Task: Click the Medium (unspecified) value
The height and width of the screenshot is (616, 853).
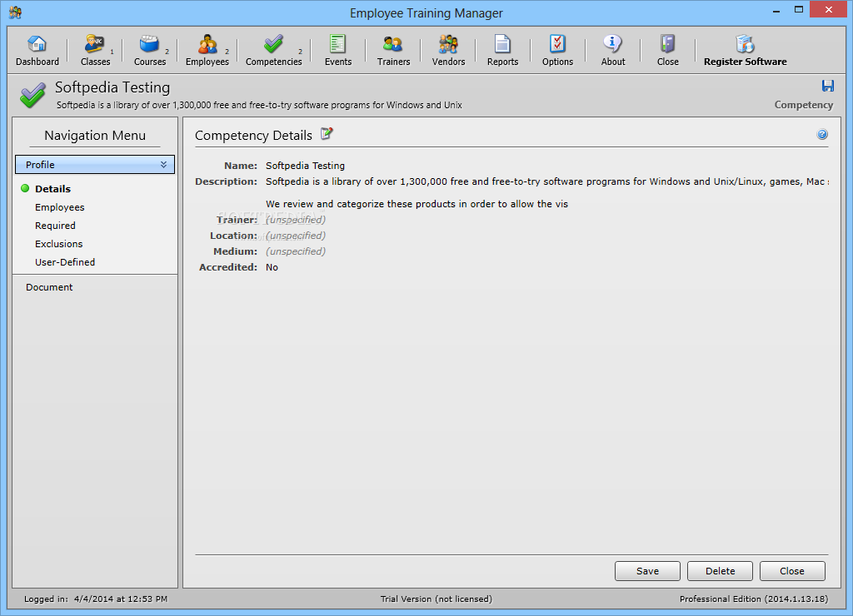Action: point(296,251)
